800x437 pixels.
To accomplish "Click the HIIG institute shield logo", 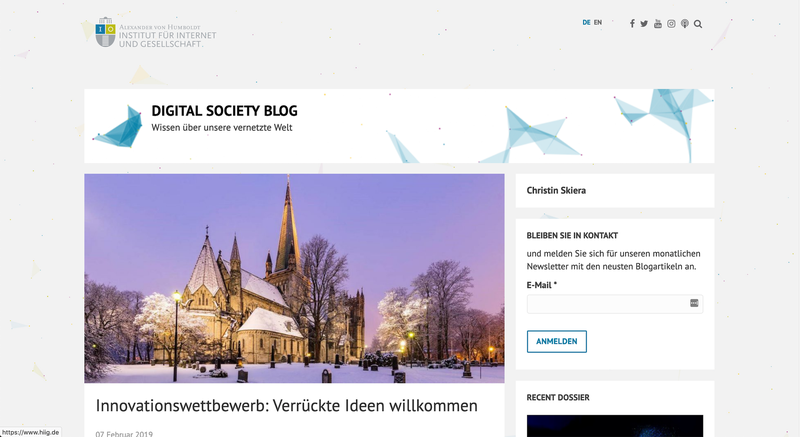I will [x=105, y=32].
